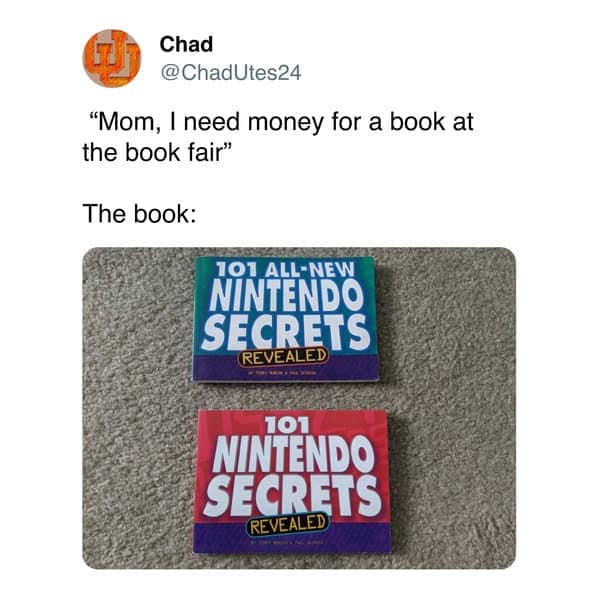
Task: Click NINTENDO word on the teal cover
Action: click(286, 296)
